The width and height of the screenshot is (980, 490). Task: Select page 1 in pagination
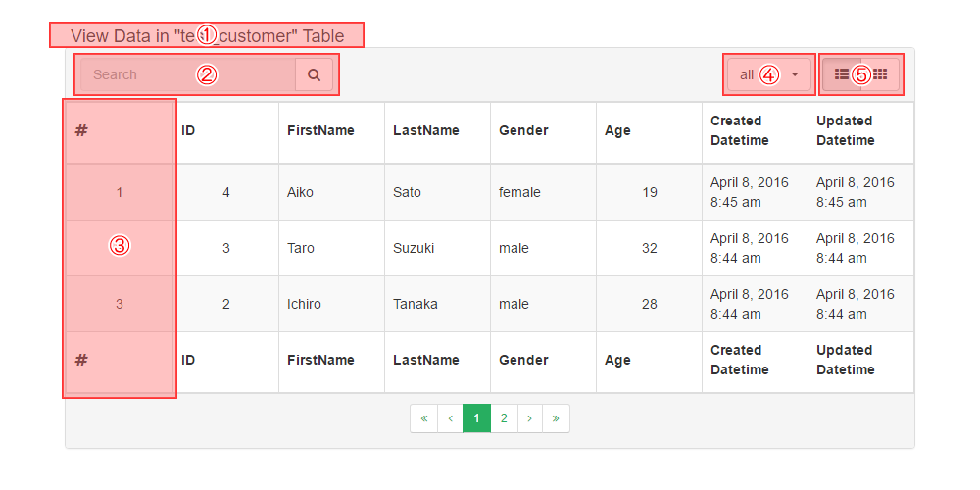pos(476,418)
